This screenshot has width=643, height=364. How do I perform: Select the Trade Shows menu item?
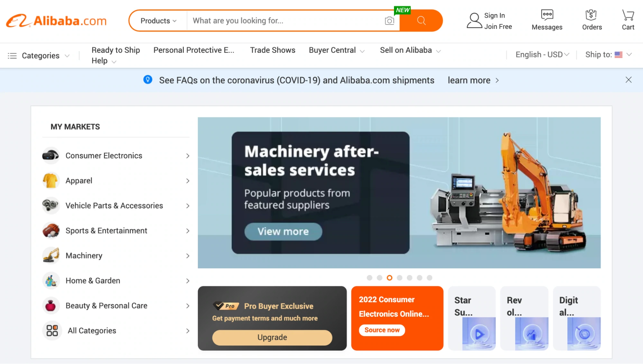(x=272, y=50)
